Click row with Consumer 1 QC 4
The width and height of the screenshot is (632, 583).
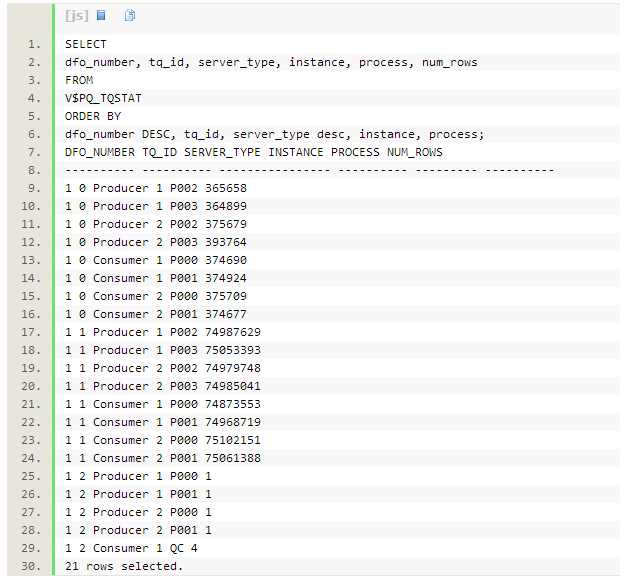pos(137,548)
